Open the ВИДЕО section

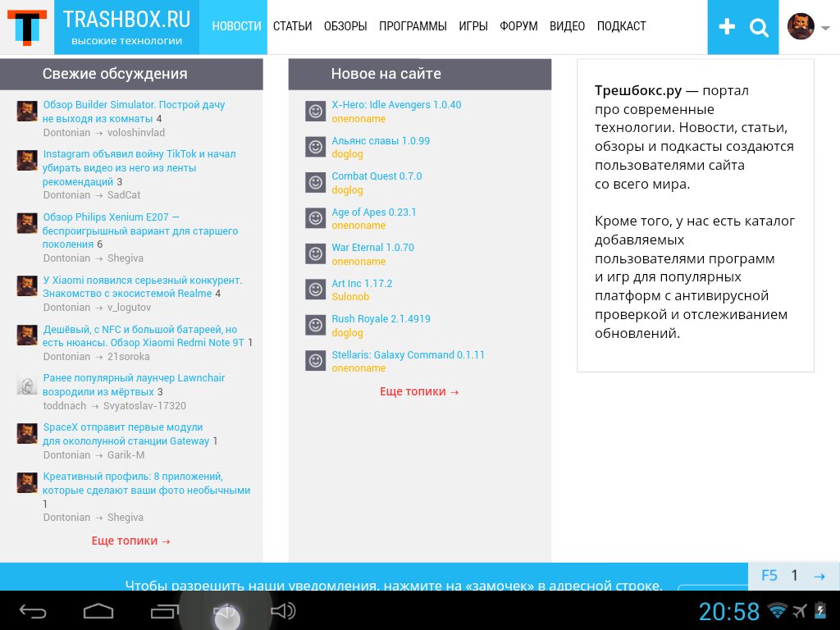click(568, 26)
